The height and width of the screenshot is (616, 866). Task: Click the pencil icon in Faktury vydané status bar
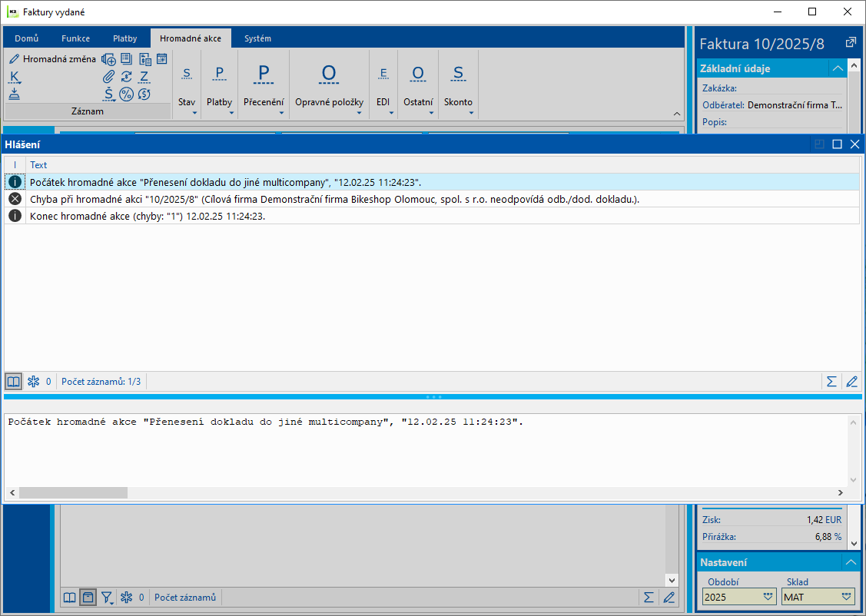click(x=669, y=598)
